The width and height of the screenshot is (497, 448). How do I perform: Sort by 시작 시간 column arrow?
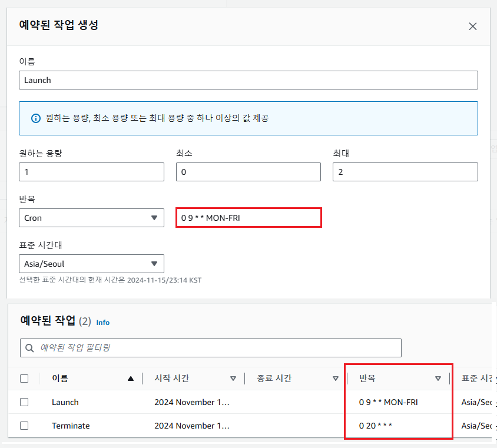point(233,379)
